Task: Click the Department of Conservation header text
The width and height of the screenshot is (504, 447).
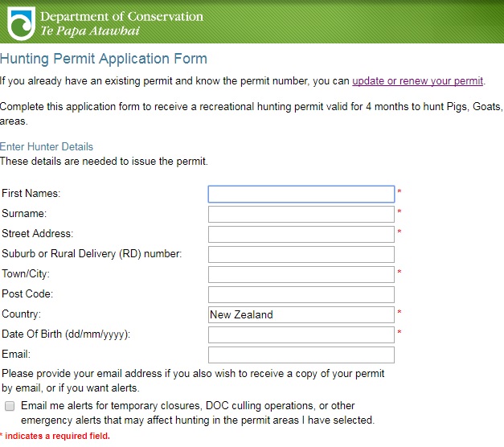Action: [122, 16]
